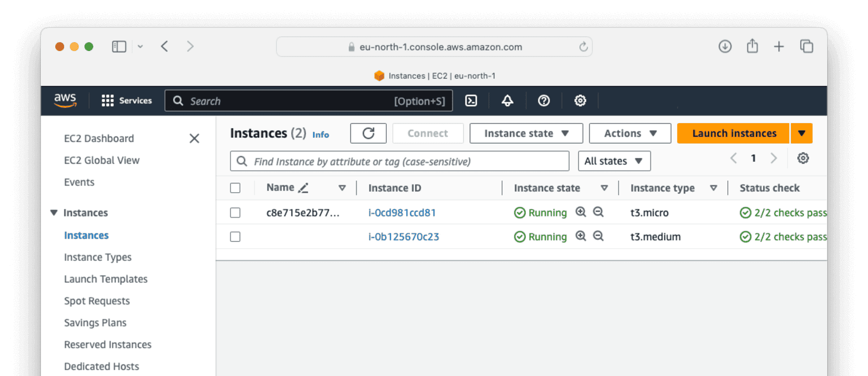
Task: Sort by Instance state column arrow
Action: click(x=604, y=188)
